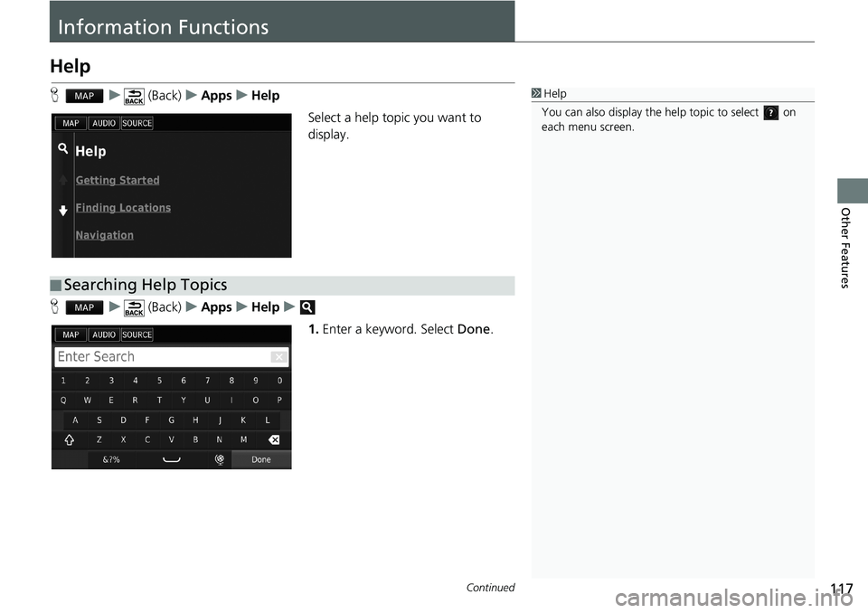868x613 pixels.
Task: Tap the B key on keyboard
Action: click(x=195, y=439)
